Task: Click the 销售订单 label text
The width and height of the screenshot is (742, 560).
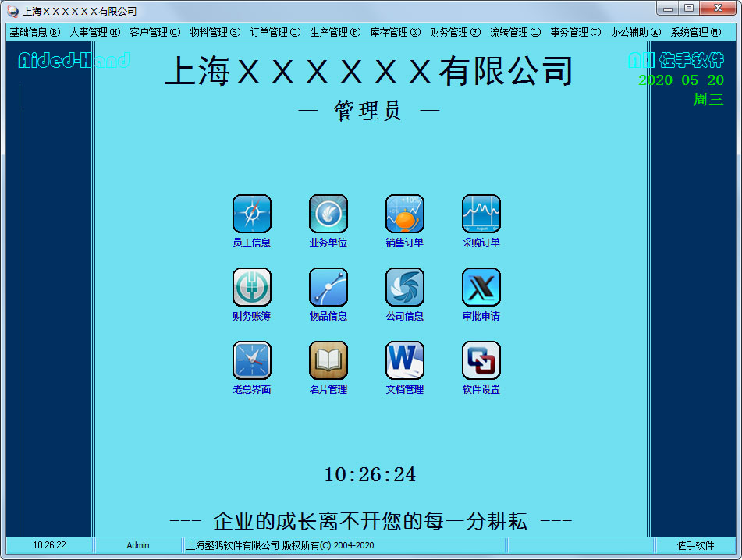Action: pyautogui.click(x=405, y=243)
